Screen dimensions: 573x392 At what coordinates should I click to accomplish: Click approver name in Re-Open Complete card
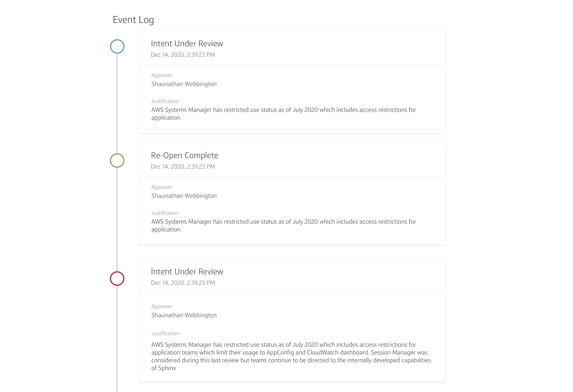click(x=184, y=196)
